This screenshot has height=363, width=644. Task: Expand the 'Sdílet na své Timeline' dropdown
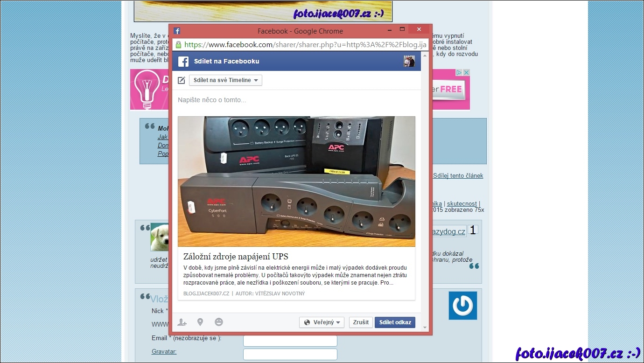(x=225, y=80)
